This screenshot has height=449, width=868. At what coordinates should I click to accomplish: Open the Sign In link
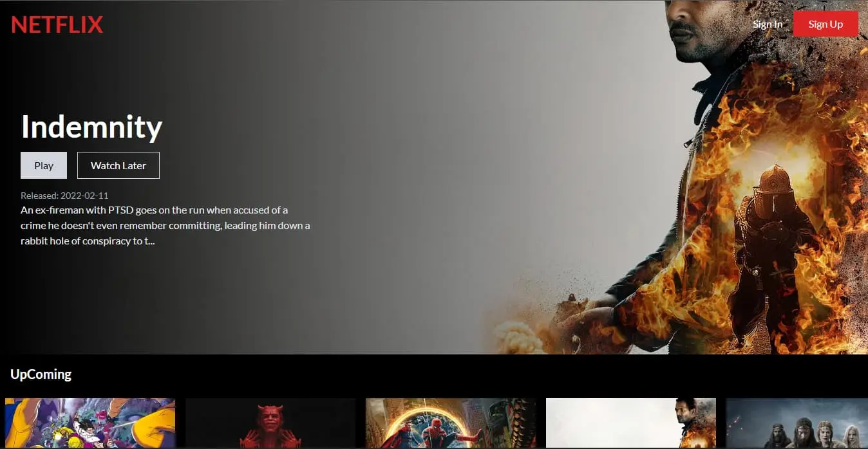pyautogui.click(x=768, y=24)
